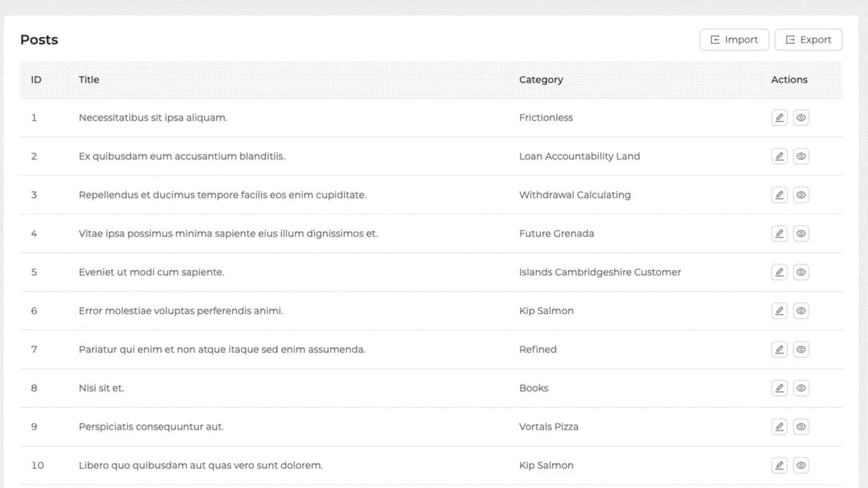Click the eye icon for post 1
The height and width of the screenshot is (488, 868).
801,117
